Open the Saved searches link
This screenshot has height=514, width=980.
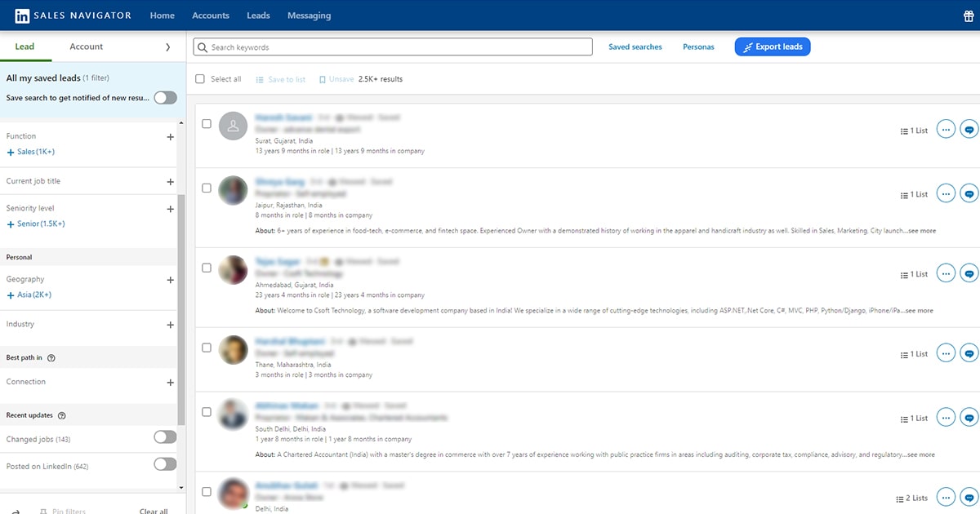tap(635, 47)
